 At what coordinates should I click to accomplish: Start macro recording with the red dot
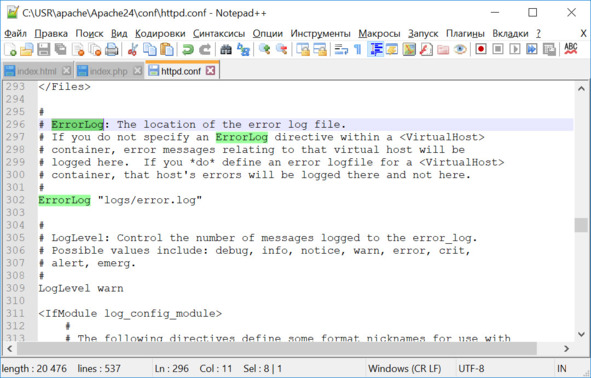pos(481,49)
